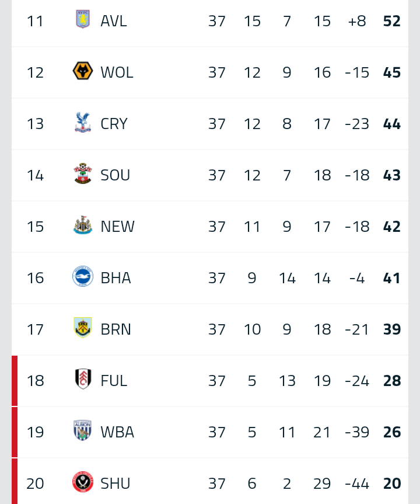The width and height of the screenshot is (420, 504).
Task: Click the Southampton club crest
Action: [x=83, y=175]
